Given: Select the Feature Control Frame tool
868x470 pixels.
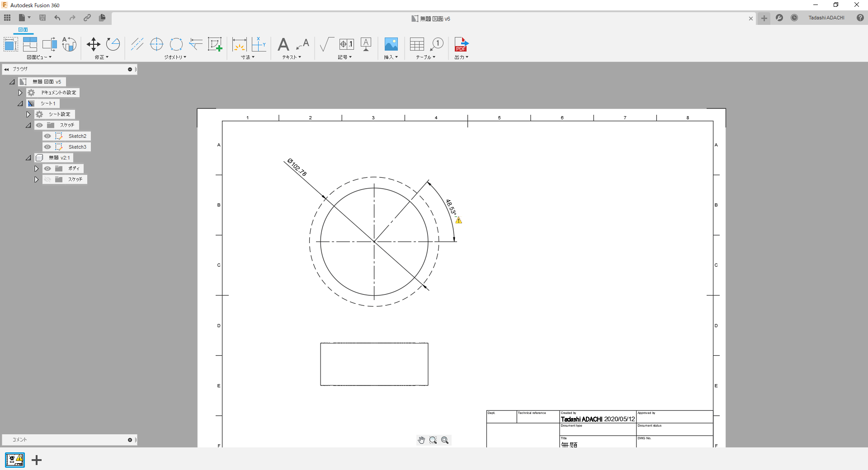Looking at the screenshot, I should [346, 44].
